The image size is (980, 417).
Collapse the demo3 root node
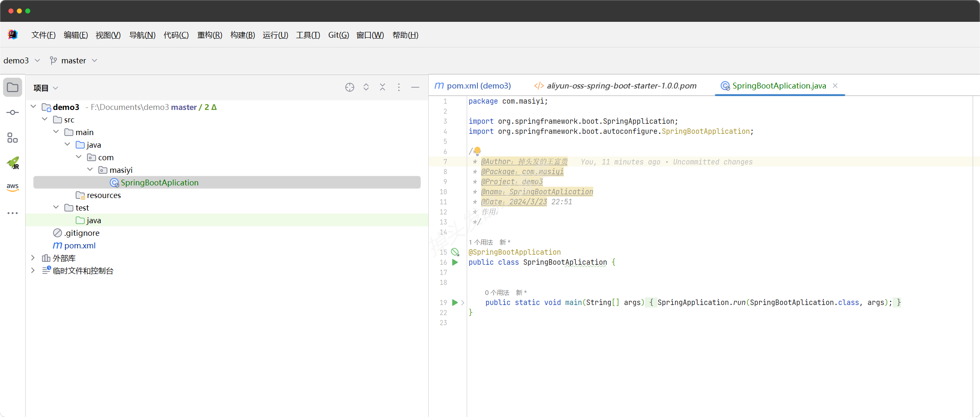click(x=34, y=107)
